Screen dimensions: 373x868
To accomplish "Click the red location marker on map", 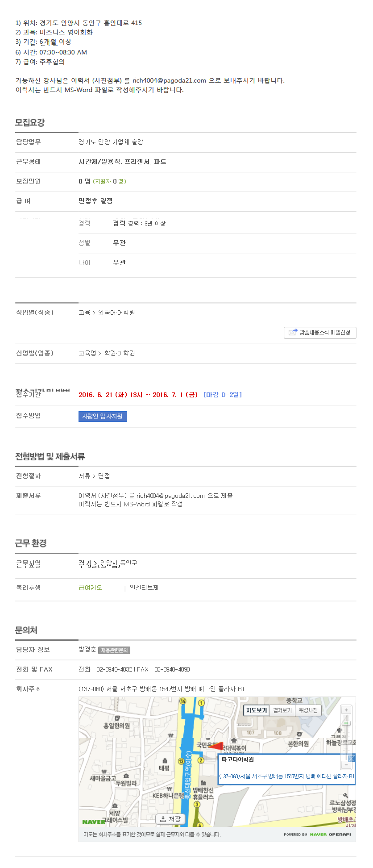I will pos(216,746).
